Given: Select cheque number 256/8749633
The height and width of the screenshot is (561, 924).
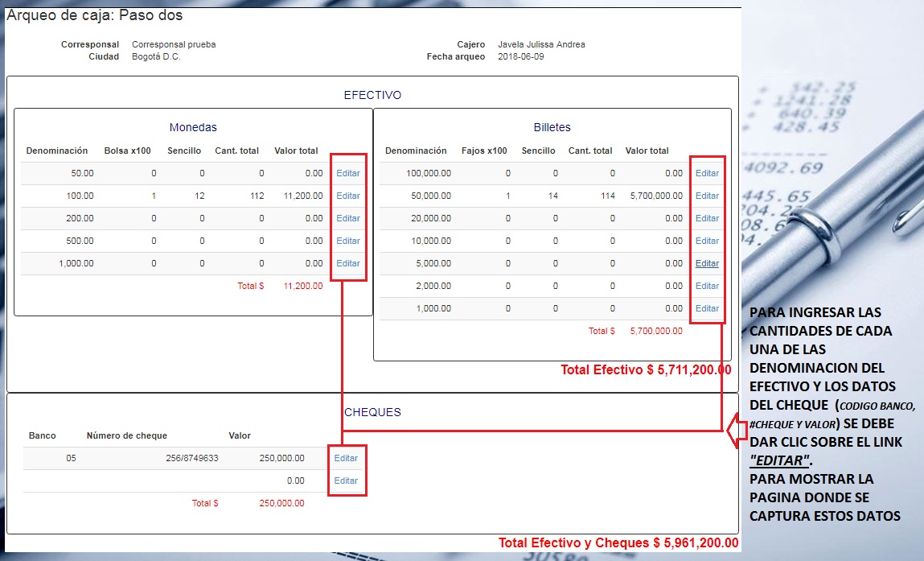Looking at the screenshot, I should 186,458.
